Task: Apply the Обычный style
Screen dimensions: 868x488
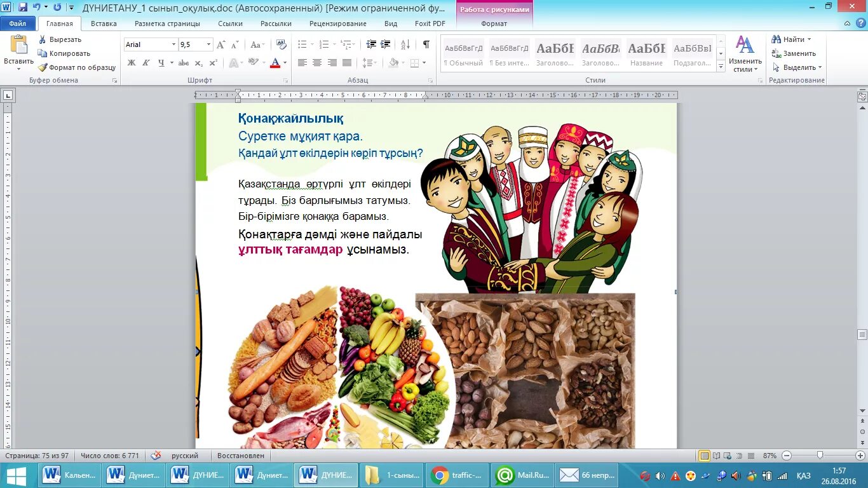Action: click(x=463, y=54)
